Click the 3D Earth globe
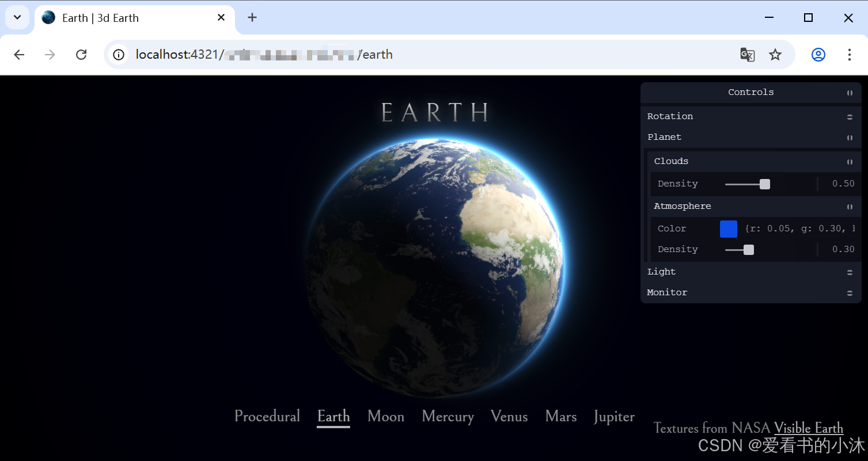The height and width of the screenshot is (461, 868). point(435,268)
